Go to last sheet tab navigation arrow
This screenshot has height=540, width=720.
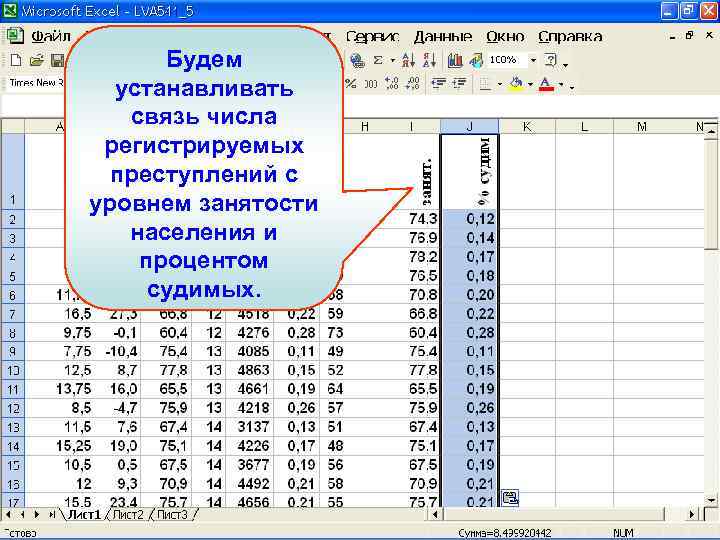click(x=52, y=515)
